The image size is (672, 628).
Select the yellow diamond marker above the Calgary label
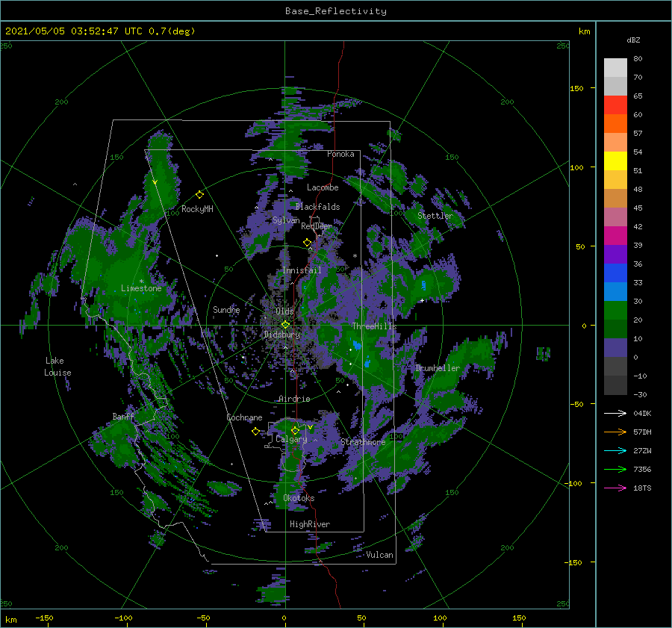pyautogui.click(x=295, y=430)
